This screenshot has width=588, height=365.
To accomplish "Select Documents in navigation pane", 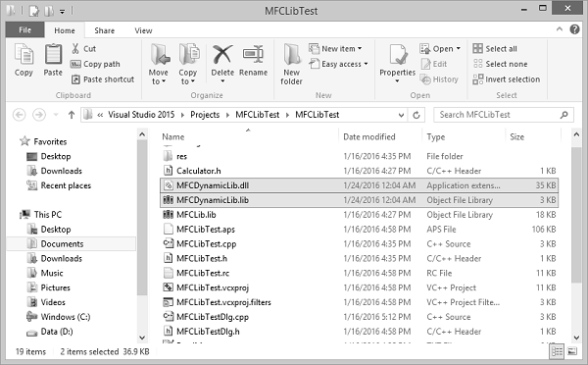I will [72, 244].
